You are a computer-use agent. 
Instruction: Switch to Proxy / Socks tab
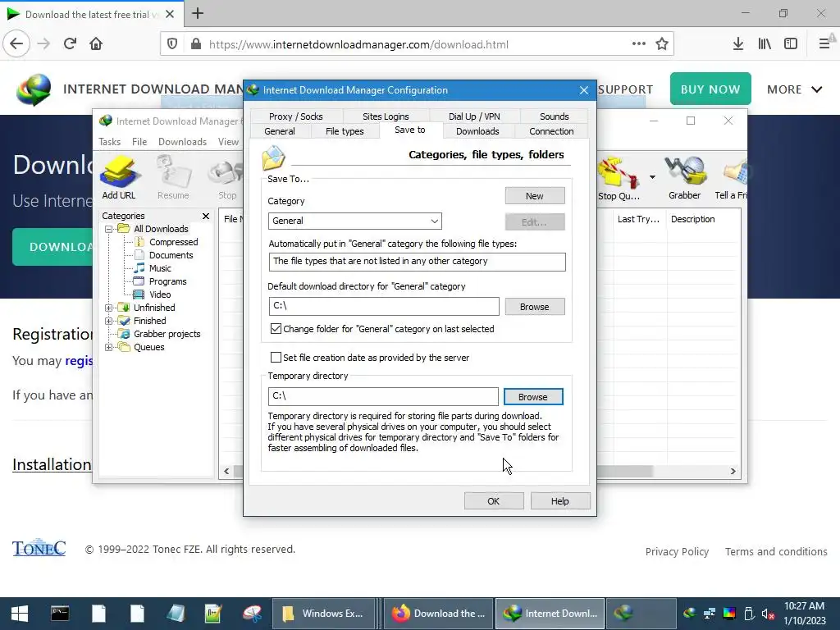click(295, 116)
